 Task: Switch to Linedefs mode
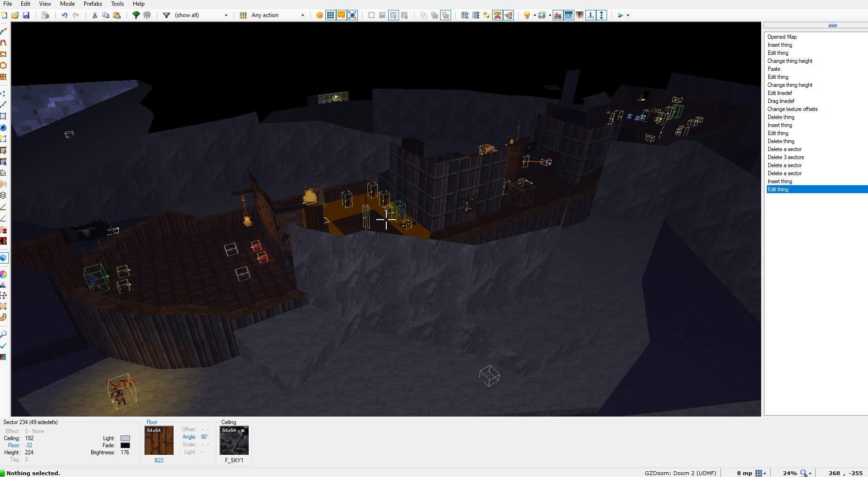[x=3, y=105]
